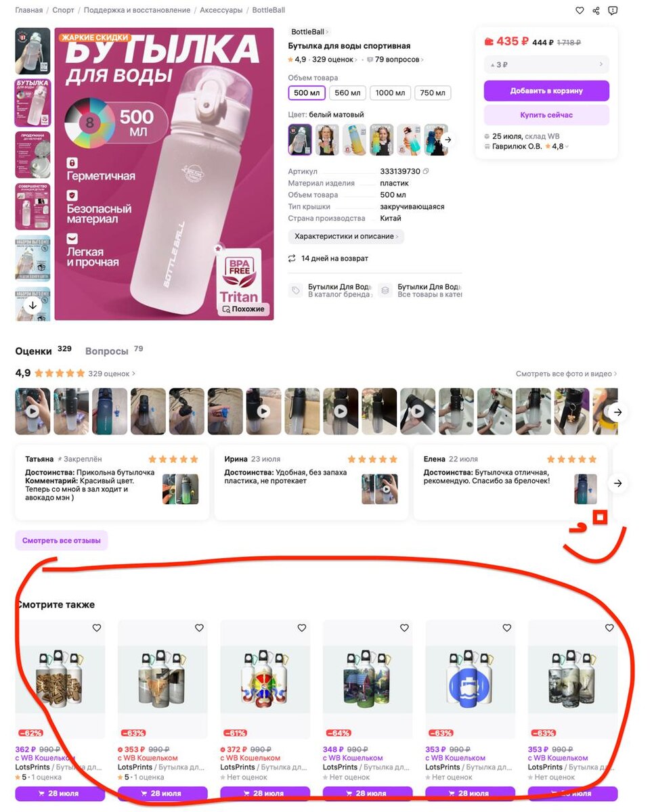The height and width of the screenshot is (812, 654).
Task: Play the first review video thumbnail
Action: point(32,411)
